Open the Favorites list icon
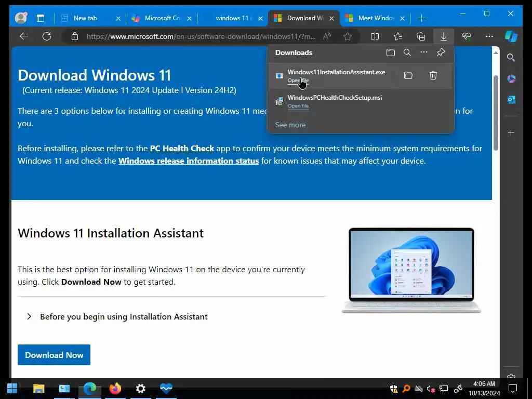The height and width of the screenshot is (399, 532). tap(397, 36)
